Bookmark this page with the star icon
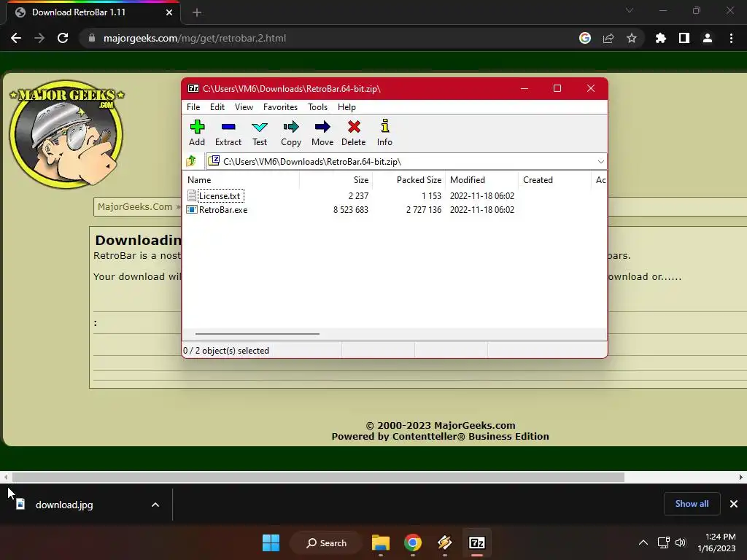747x560 pixels. click(x=632, y=38)
